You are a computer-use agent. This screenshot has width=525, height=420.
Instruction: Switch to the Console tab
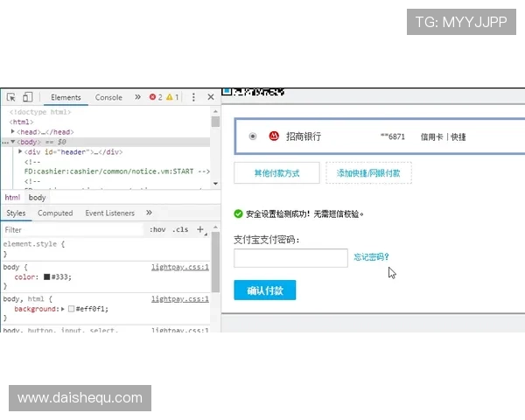108,97
